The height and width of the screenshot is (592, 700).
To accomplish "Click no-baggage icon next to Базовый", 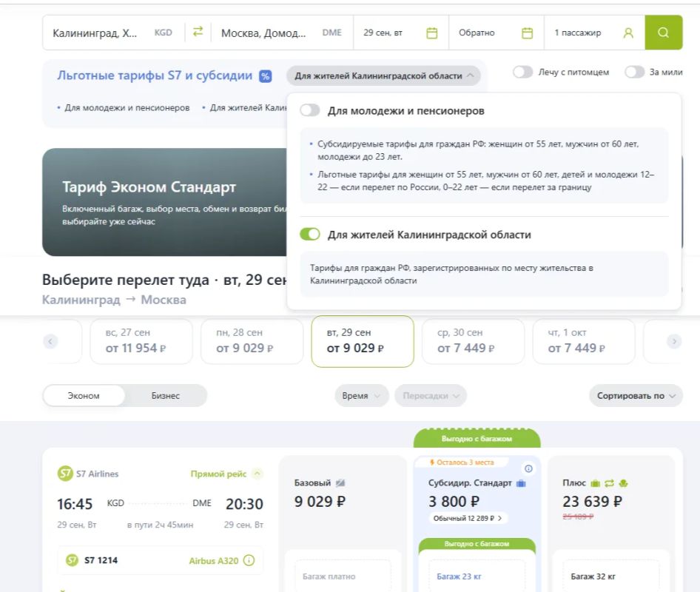I will pos(340,482).
